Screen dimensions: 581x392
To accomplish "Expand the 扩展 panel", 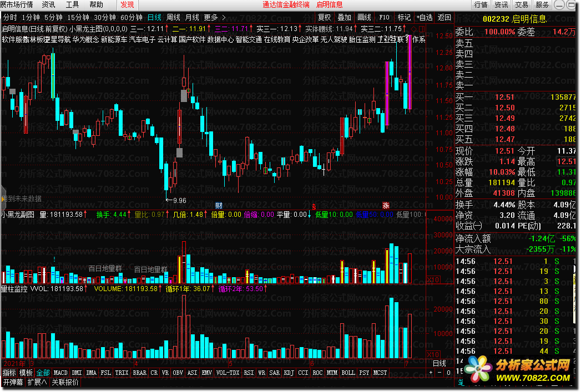I will [x=37, y=382].
